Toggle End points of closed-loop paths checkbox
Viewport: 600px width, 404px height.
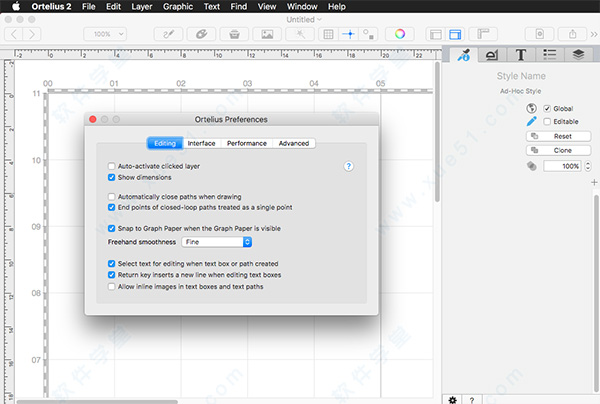pos(111,207)
